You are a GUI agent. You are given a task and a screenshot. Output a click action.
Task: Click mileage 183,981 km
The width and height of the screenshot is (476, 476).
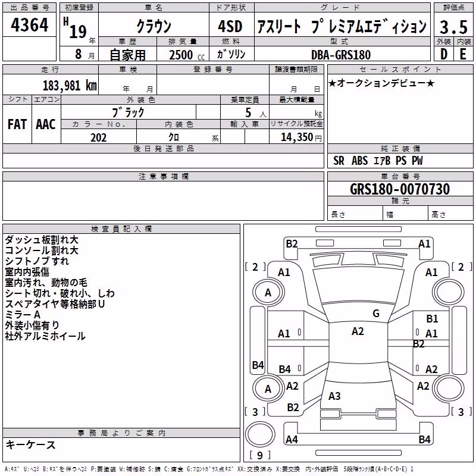[x=70, y=86]
